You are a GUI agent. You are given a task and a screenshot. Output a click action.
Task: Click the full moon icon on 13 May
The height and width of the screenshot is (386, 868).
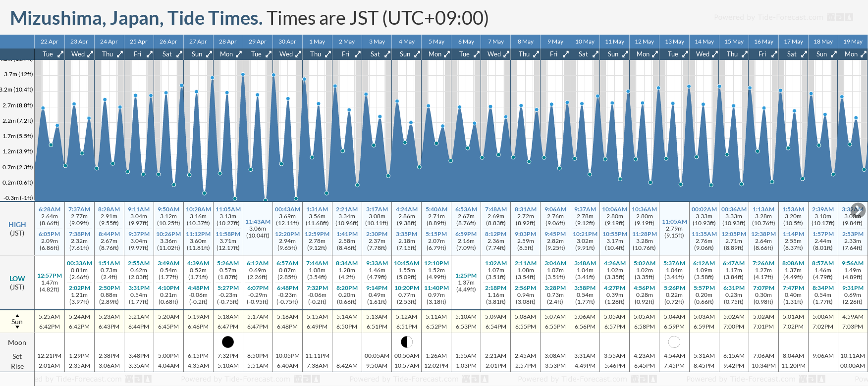coord(674,341)
